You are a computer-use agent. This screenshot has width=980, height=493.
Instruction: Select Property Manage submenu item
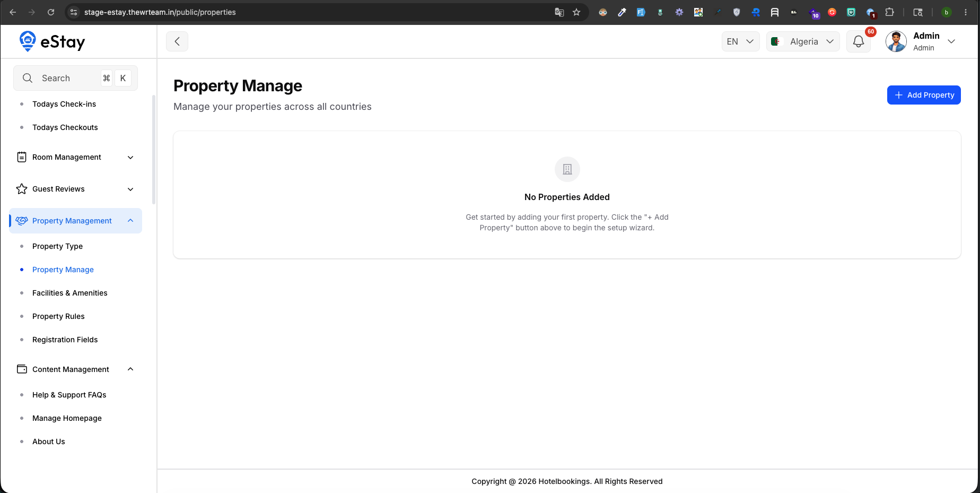click(63, 270)
